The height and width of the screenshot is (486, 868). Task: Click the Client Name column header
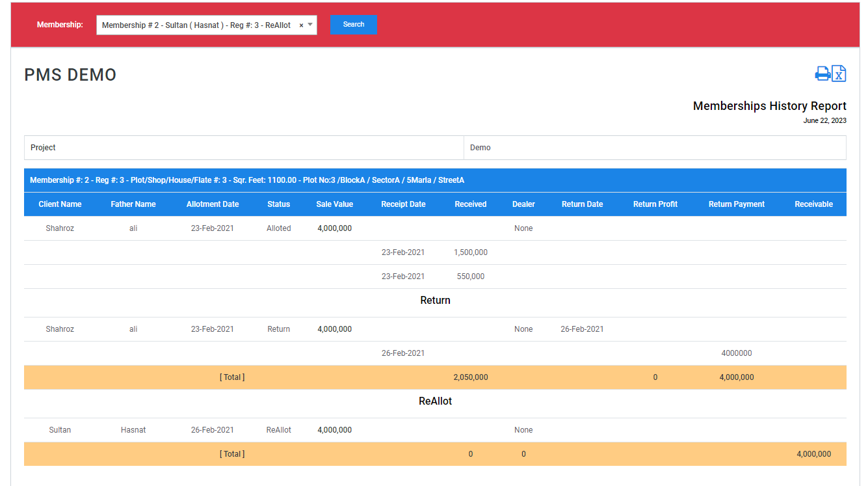[60, 204]
